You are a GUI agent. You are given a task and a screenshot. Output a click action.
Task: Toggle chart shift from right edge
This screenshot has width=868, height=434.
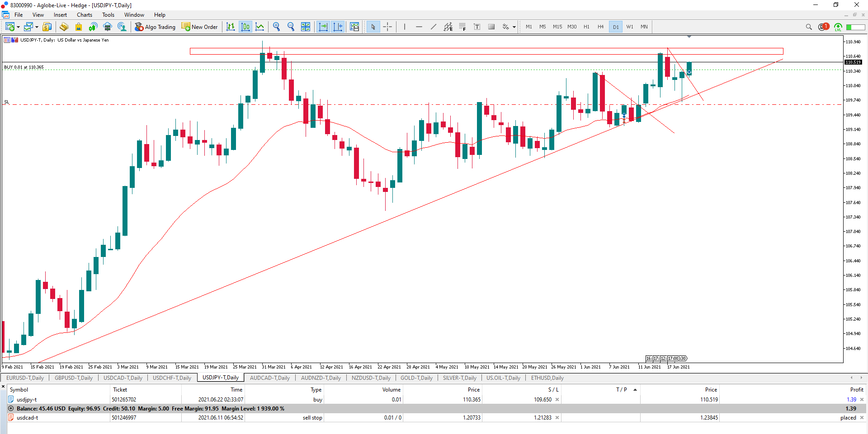(x=338, y=27)
